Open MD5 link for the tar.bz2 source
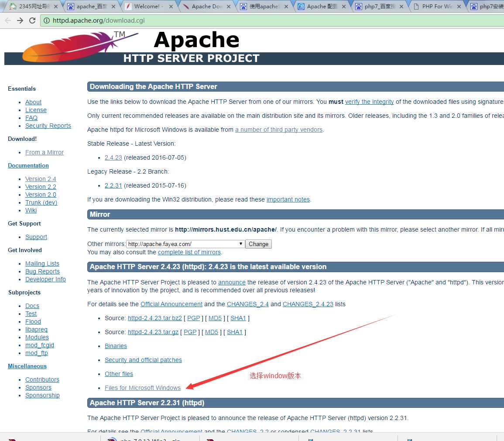 pyautogui.click(x=215, y=318)
